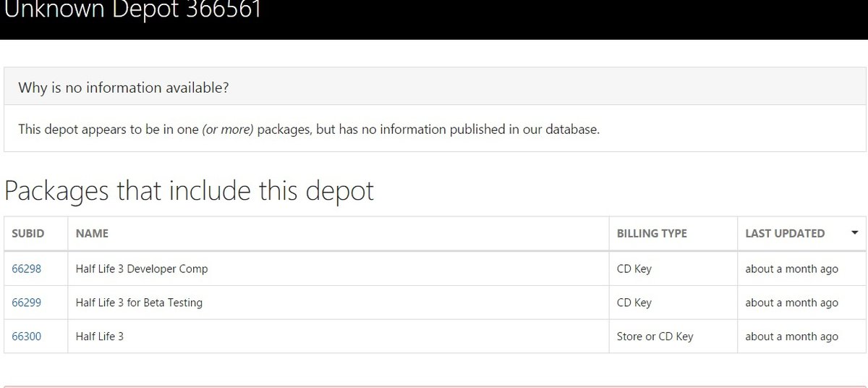This screenshot has width=868, height=388.
Task: Click the 'Packages that include this depot' heading
Action: (190, 191)
